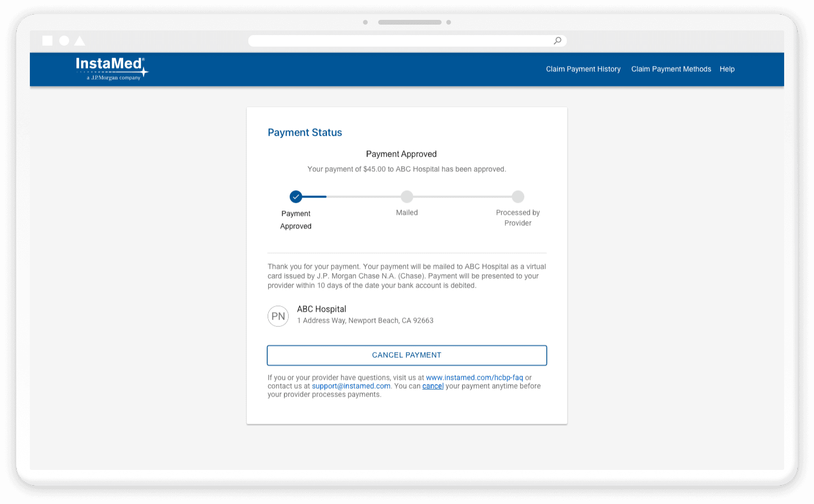Click the square window control icon
The height and width of the screenshot is (504, 814).
pos(47,41)
